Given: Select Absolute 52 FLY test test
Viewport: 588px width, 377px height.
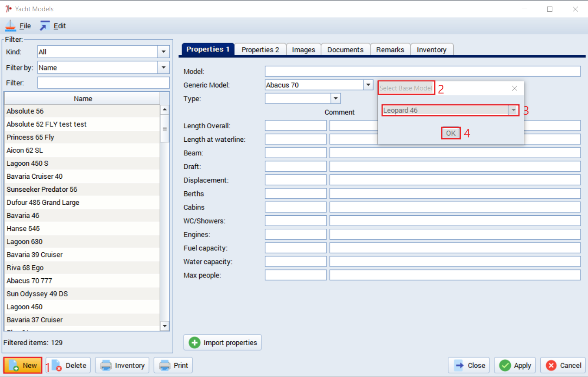Looking at the screenshot, I should click(82, 124).
